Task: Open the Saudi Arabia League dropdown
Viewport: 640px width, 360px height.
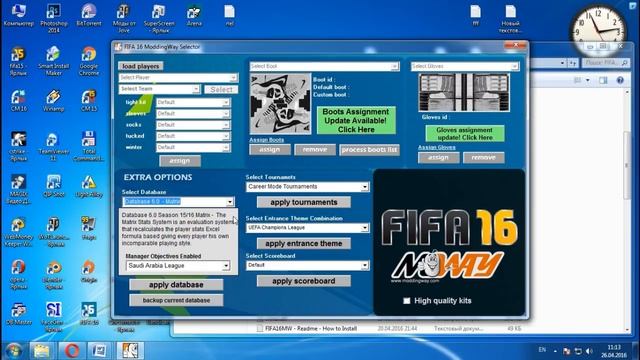Action: tap(226, 266)
